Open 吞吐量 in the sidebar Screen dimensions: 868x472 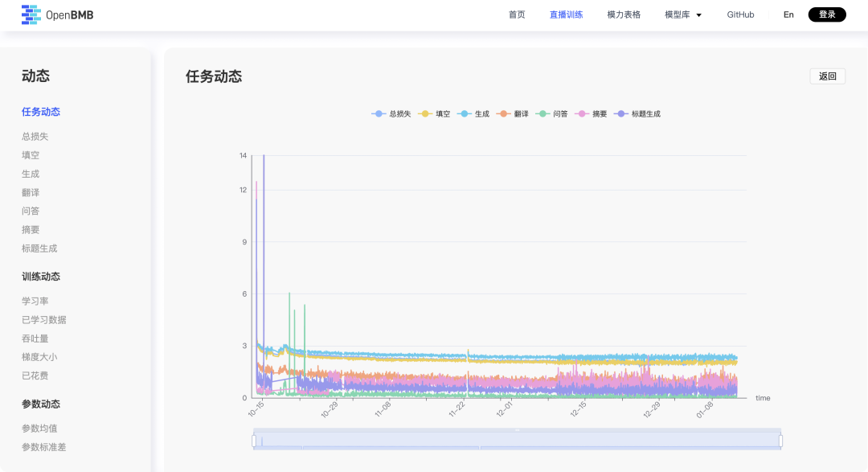pyautogui.click(x=35, y=339)
